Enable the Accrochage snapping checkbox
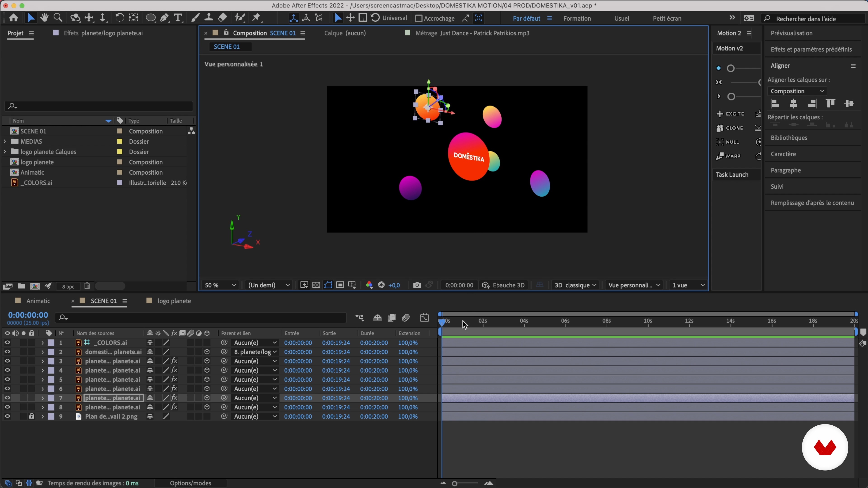This screenshot has width=868, height=488. 418,19
